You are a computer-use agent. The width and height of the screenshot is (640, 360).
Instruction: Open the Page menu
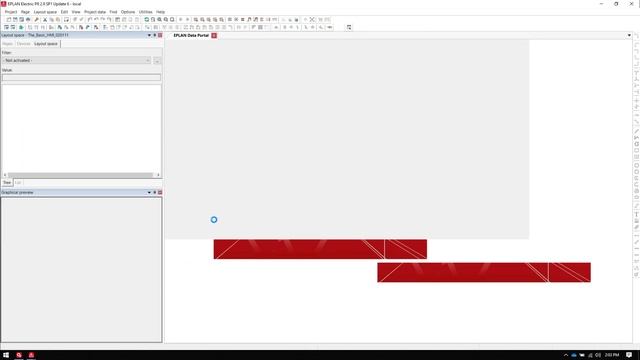(25, 12)
